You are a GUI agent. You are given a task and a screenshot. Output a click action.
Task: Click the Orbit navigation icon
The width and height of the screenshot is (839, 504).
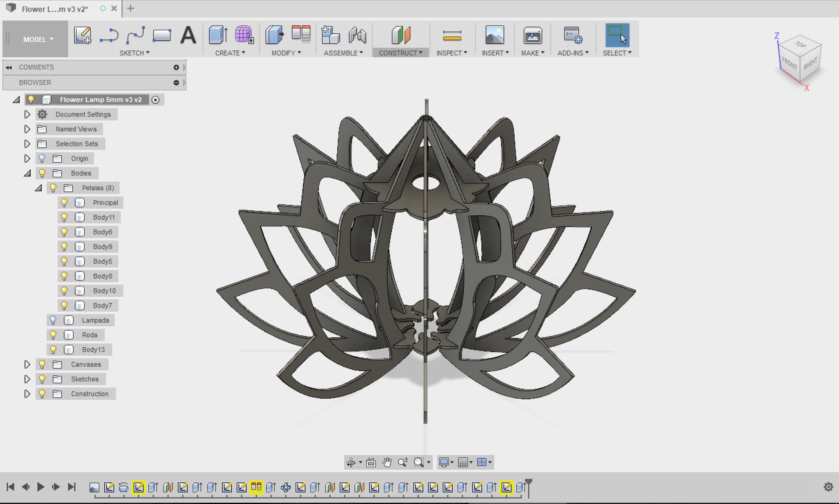pyautogui.click(x=351, y=462)
